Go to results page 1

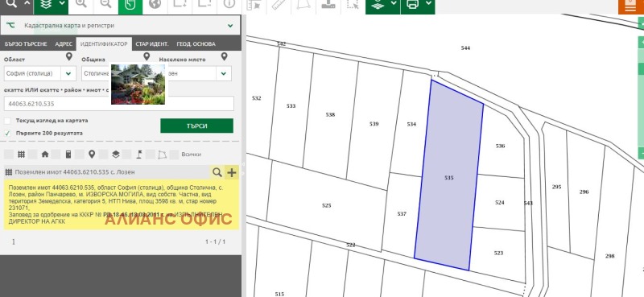point(13,241)
